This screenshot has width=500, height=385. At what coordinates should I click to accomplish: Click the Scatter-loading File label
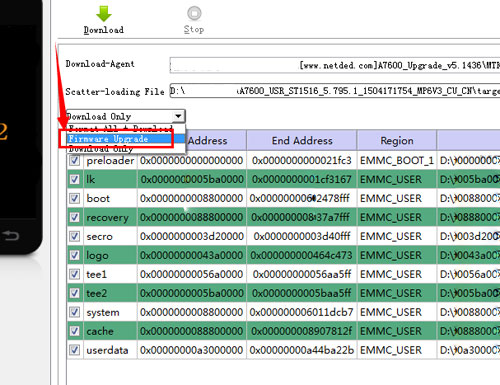[x=115, y=91]
